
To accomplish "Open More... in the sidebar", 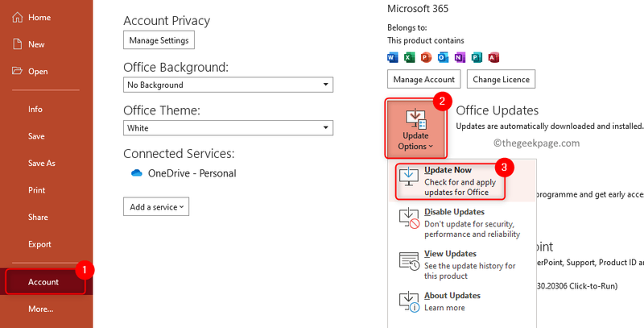I will click(x=41, y=309).
